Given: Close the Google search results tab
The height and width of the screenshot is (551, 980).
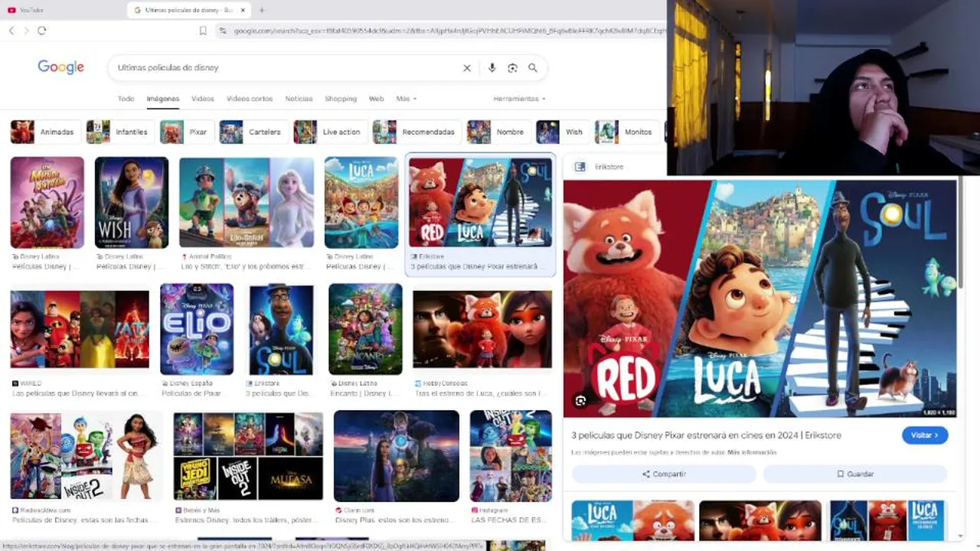Looking at the screenshot, I should click(x=243, y=10).
